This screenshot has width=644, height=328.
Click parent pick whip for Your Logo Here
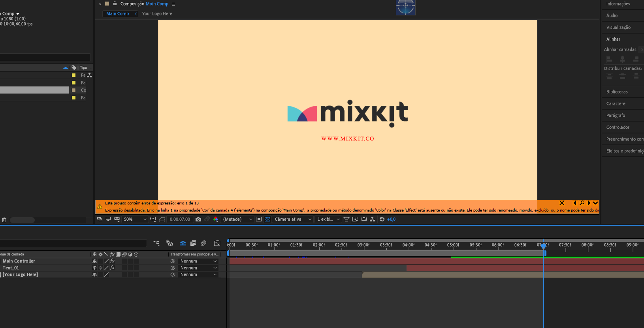point(173,275)
